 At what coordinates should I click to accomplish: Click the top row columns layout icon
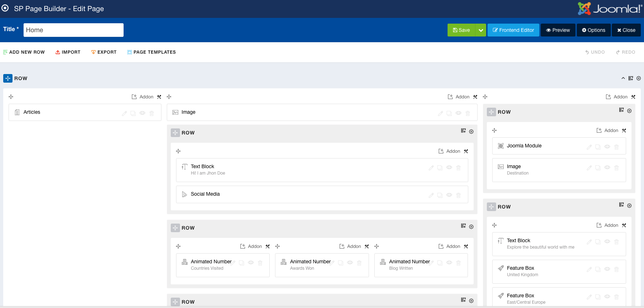click(631, 78)
